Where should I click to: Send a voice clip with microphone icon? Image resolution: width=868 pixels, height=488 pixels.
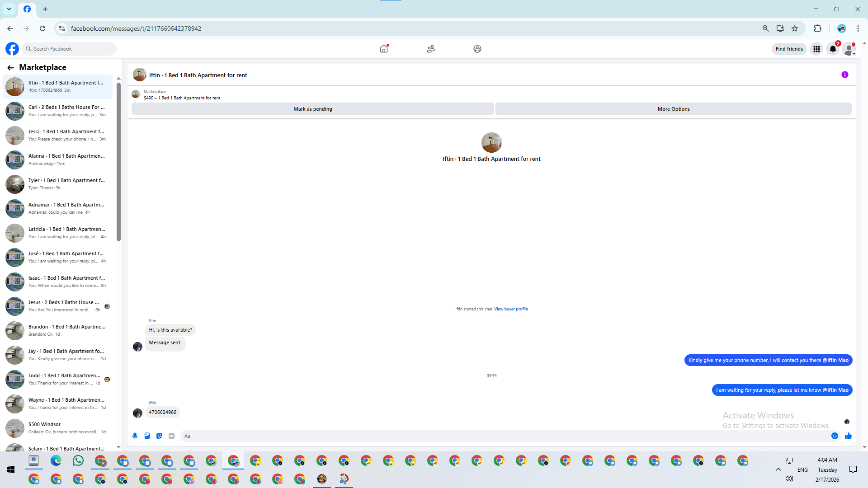point(135,436)
